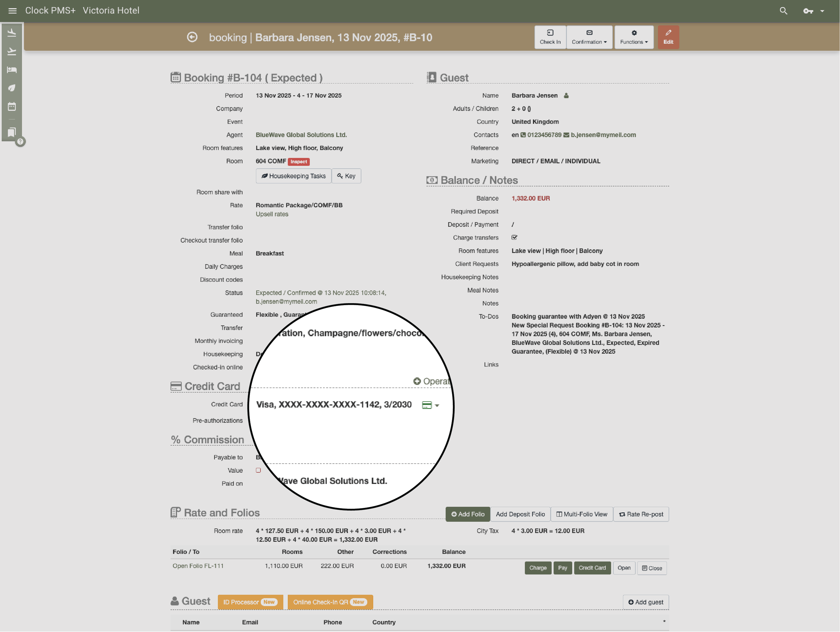Open the bed rooms icon in sidebar
The height and width of the screenshot is (632, 840).
[x=12, y=70]
